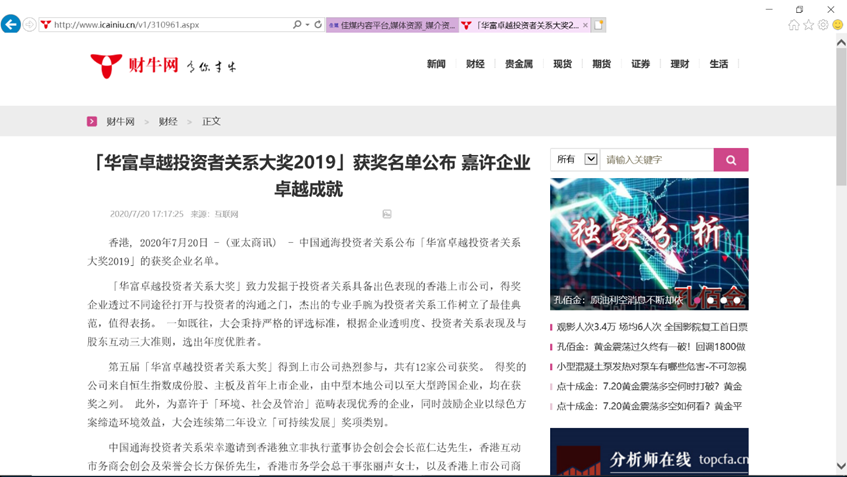
Task: Open favorites star icon
Action: point(809,25)
